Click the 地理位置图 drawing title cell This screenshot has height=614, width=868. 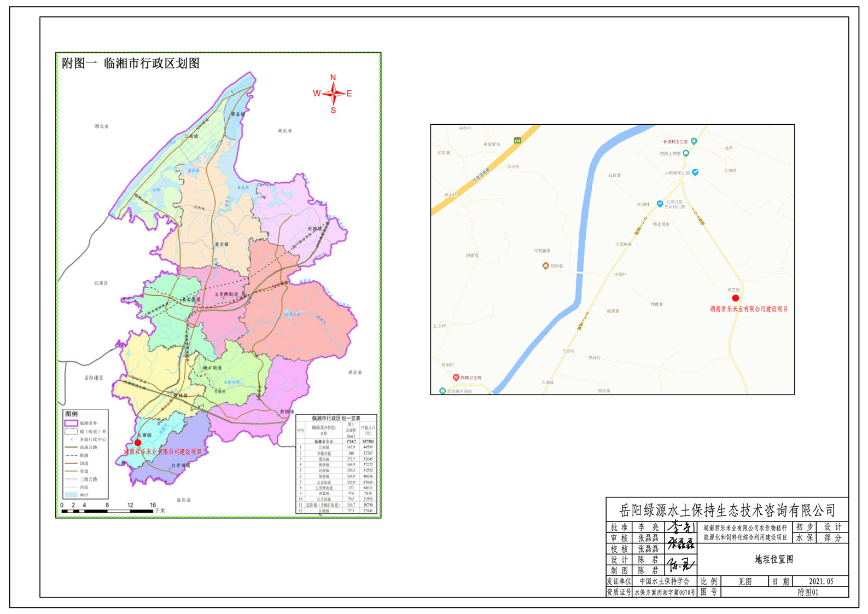[773, 559]
